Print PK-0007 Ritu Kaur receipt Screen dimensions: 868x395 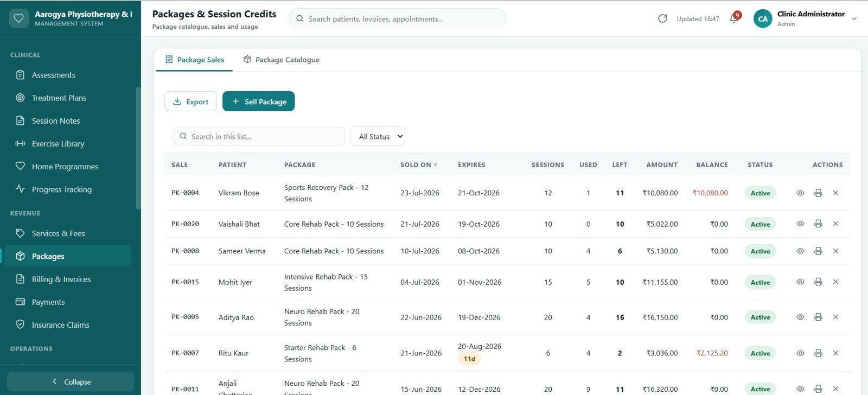[x=818, y=353]
